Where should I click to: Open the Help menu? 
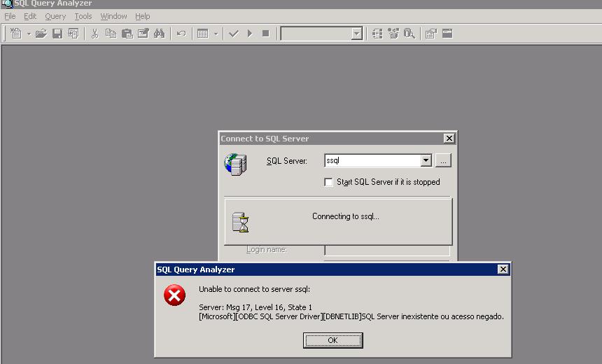tap(142, 16)
